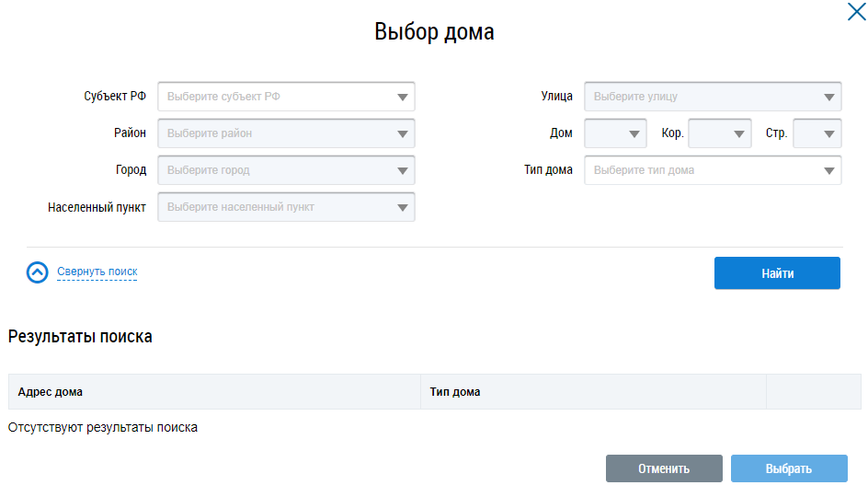Image resolution: width=868 pixels, height=497 pixels.
Task: Click inside the Выберите тип дома field
Action: coord(699,170)
